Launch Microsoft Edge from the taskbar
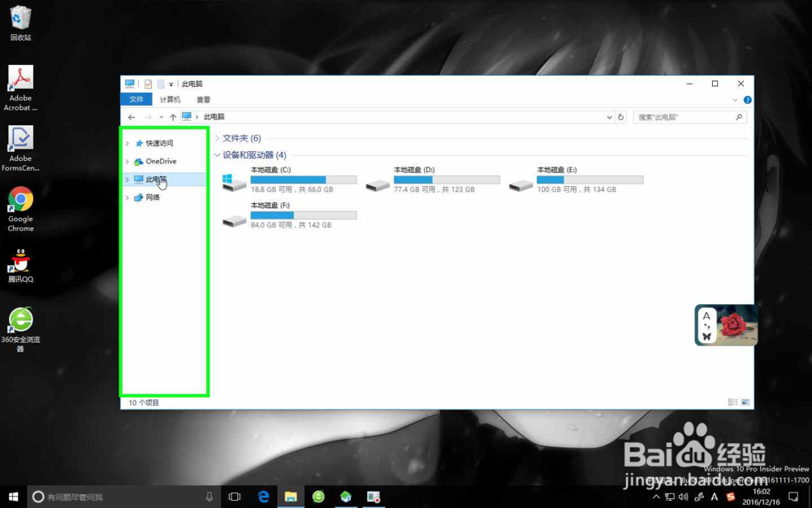This screenshot has height=508, width=812. [264, 497]
